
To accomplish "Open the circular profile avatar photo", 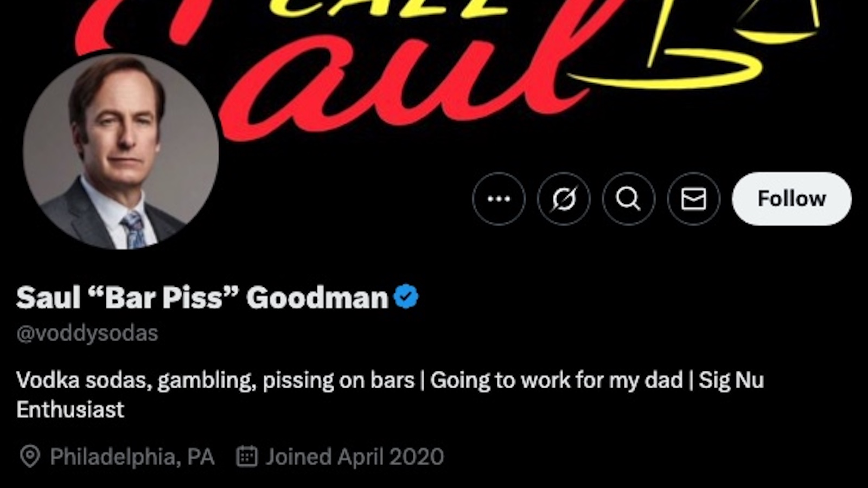I will point(120,152).
